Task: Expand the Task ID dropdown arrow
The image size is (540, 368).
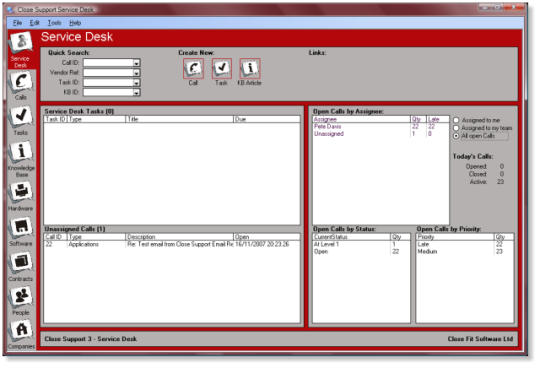Action: click(136, 83)
